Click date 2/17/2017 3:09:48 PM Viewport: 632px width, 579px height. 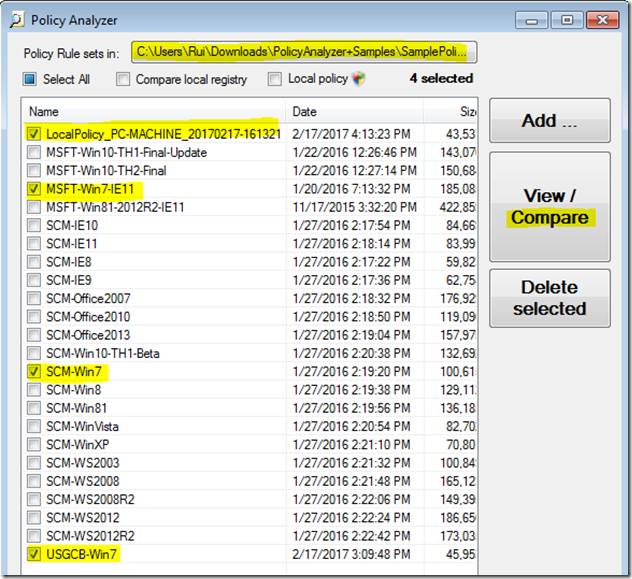(351, 554)
